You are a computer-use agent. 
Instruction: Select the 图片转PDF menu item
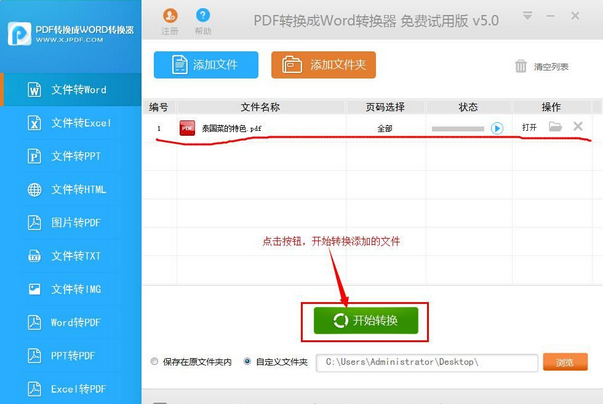[71, 223]
